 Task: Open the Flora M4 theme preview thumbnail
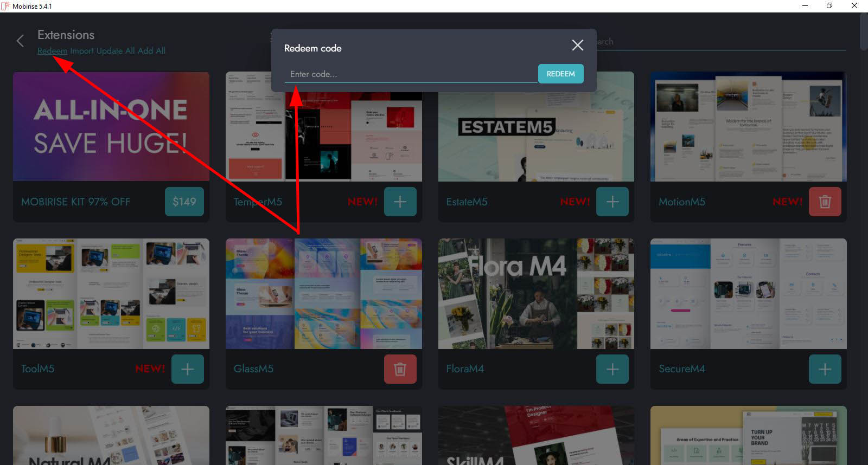click(536, 294)
